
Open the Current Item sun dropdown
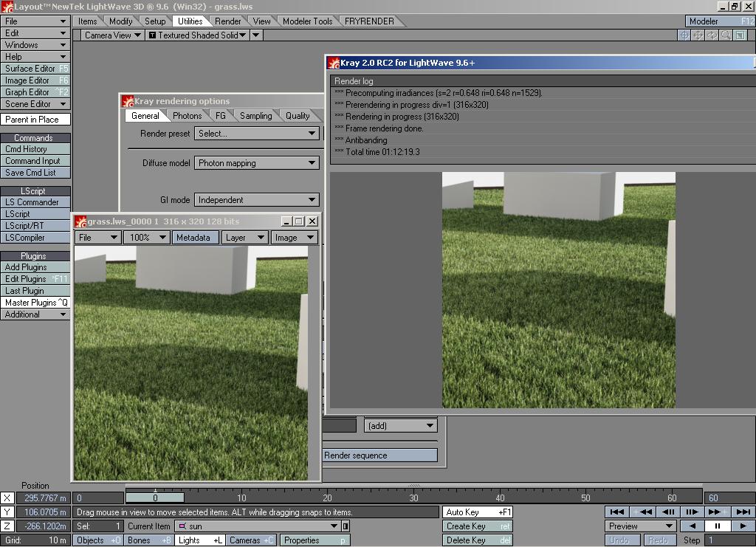tap(257, 526)
